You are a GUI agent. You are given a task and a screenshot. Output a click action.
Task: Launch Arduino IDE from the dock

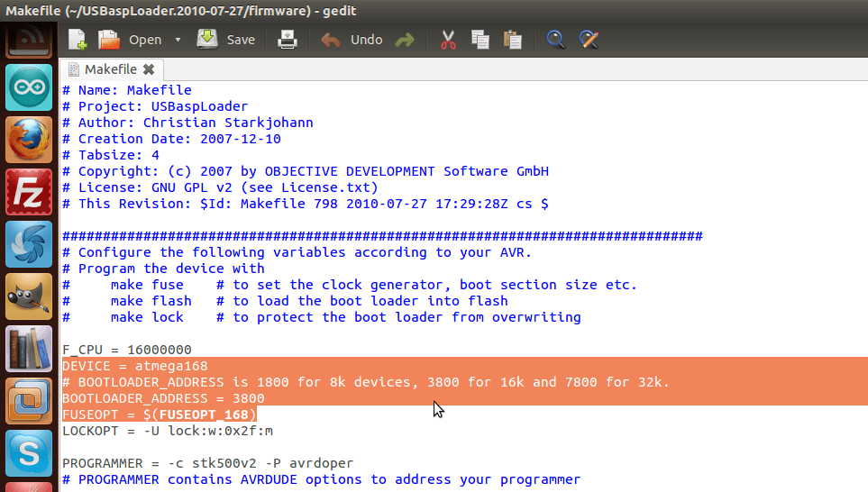tap(29, 87)
